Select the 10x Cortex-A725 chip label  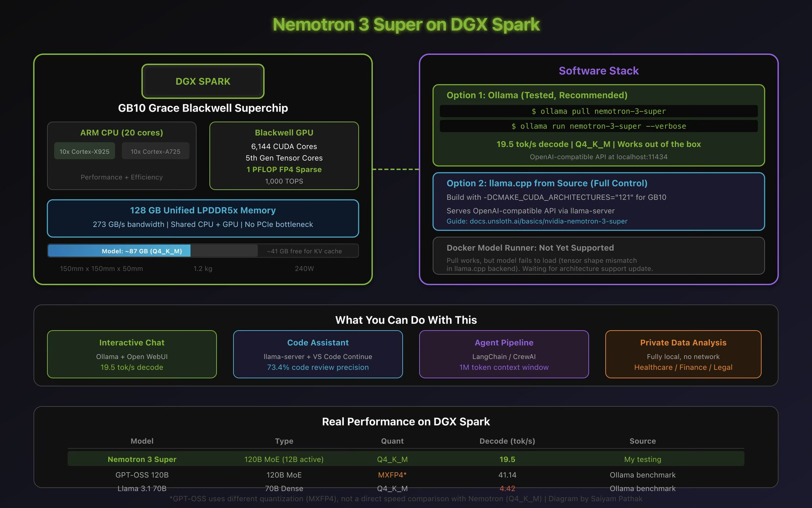click(x=155, y=151)
